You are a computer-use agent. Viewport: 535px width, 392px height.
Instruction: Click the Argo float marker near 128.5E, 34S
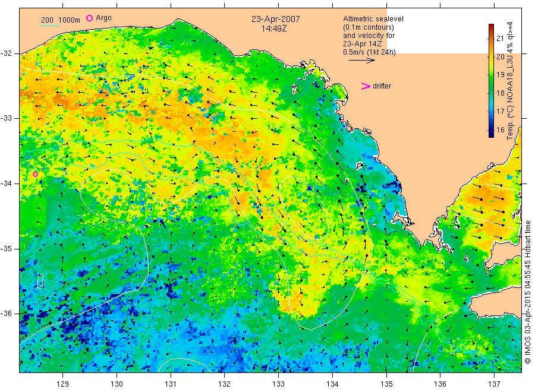point(35,174)
